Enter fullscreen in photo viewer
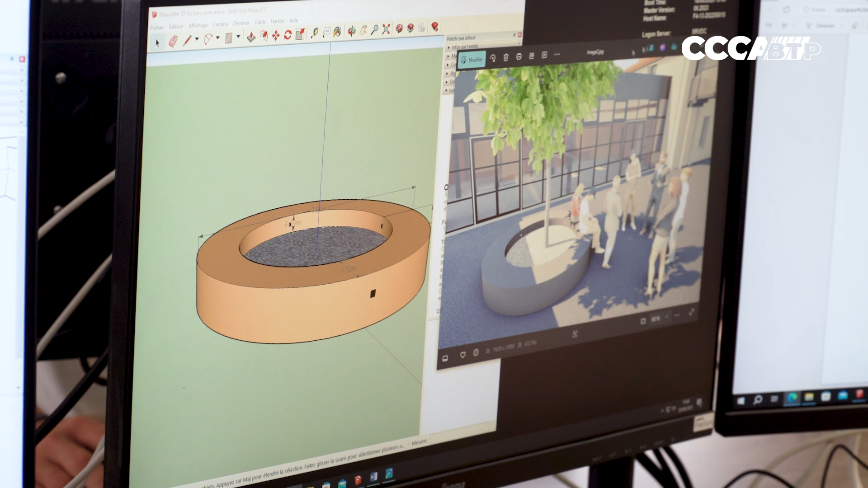This screenshot has height=488, width=868. [x=691, y=312]
